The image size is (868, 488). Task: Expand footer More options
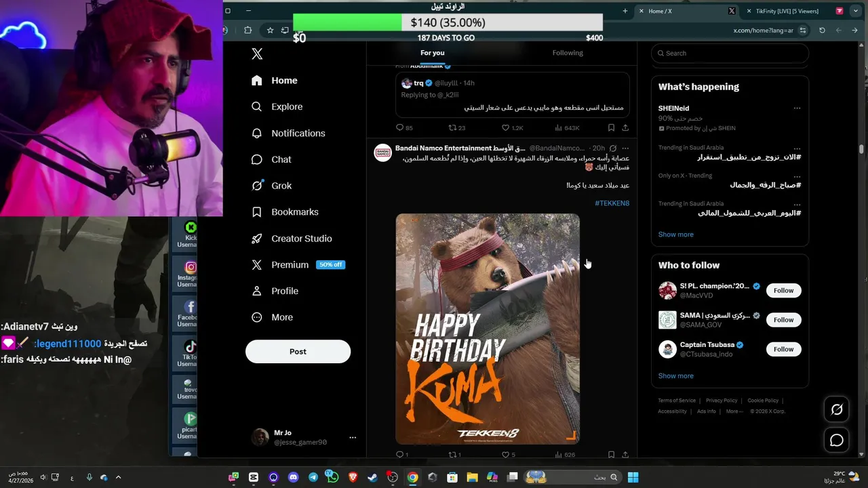734,411
